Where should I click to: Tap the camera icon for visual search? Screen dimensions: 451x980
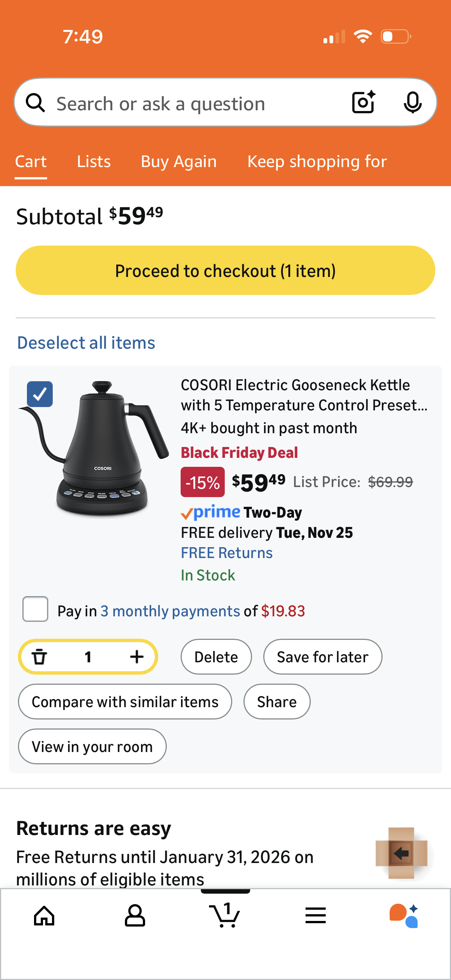(363, 102)
